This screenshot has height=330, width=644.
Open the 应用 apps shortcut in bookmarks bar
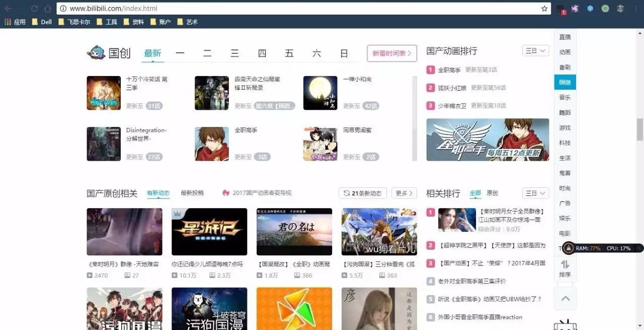pyautogui.click(x=15, y=22)
